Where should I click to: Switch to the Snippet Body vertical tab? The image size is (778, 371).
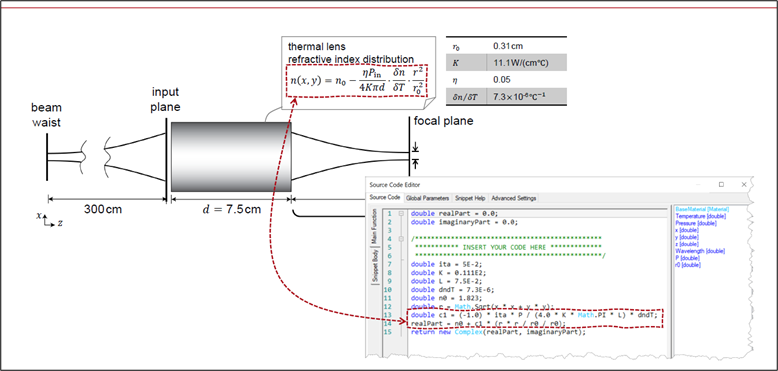point(375,267)
